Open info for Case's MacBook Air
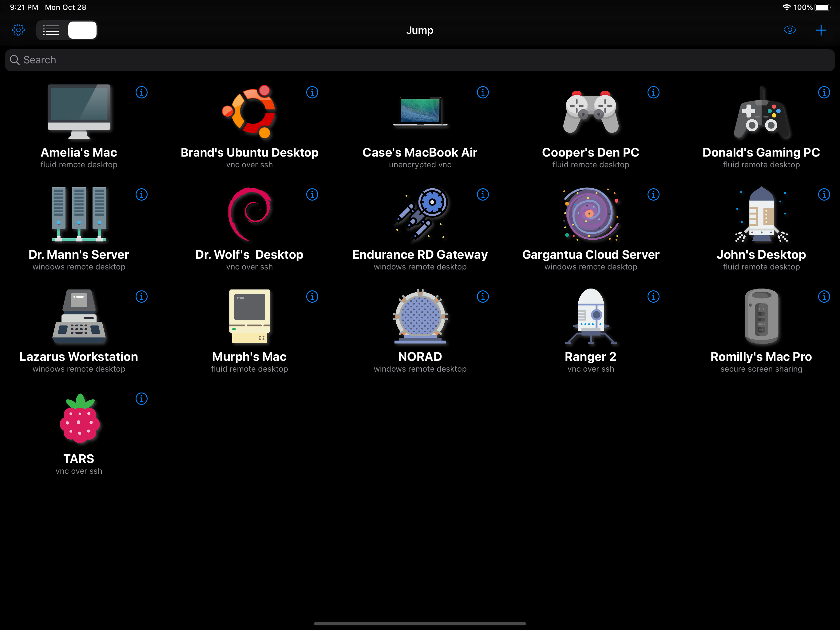Screen dimensions: 840x630 (x=482, y=92)
